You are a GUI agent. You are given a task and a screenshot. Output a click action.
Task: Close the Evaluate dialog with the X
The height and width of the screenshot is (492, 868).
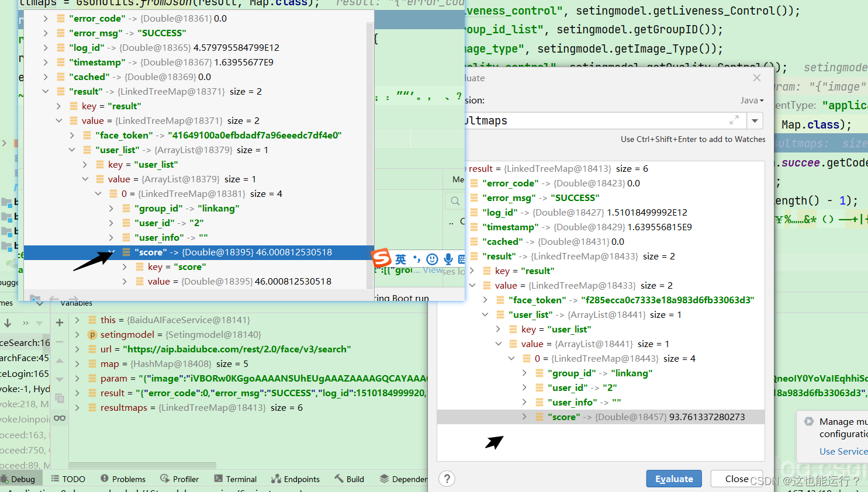click(x=757, y=78)
